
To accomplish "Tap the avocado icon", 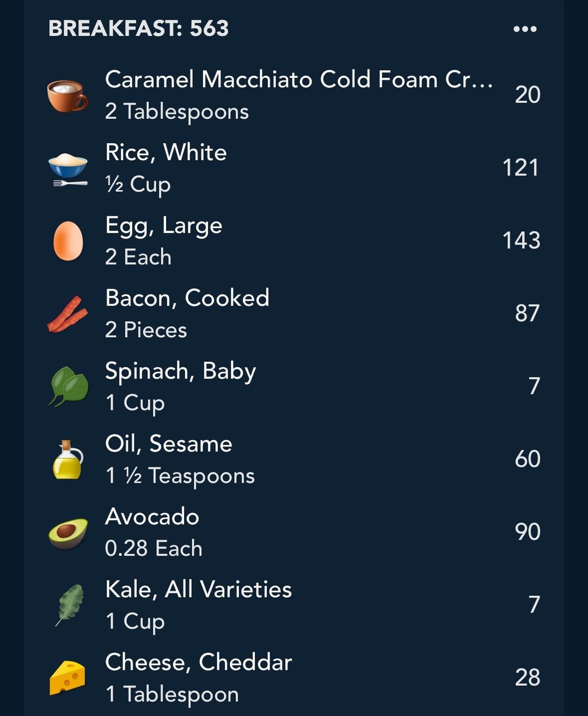I will (x=68, y=532).
